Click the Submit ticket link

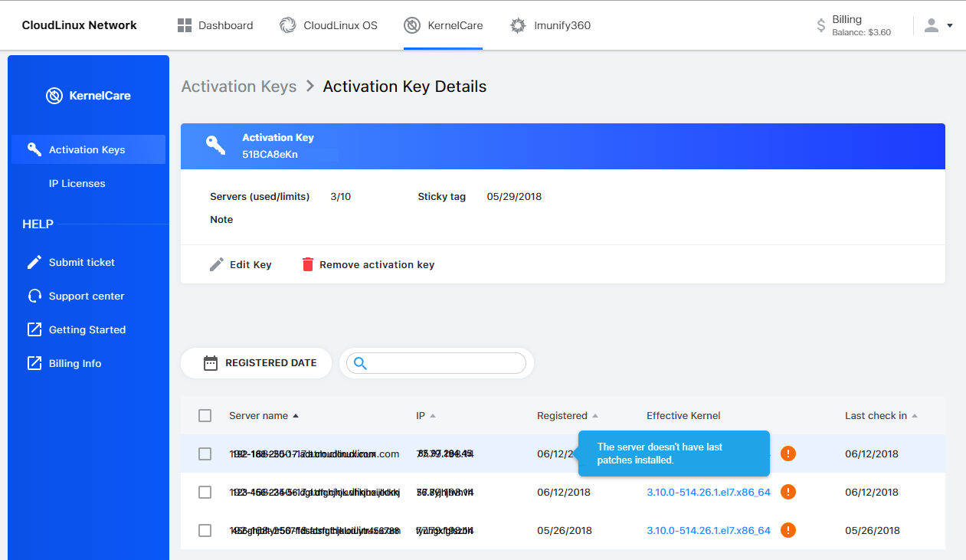(x=82, y=262)
